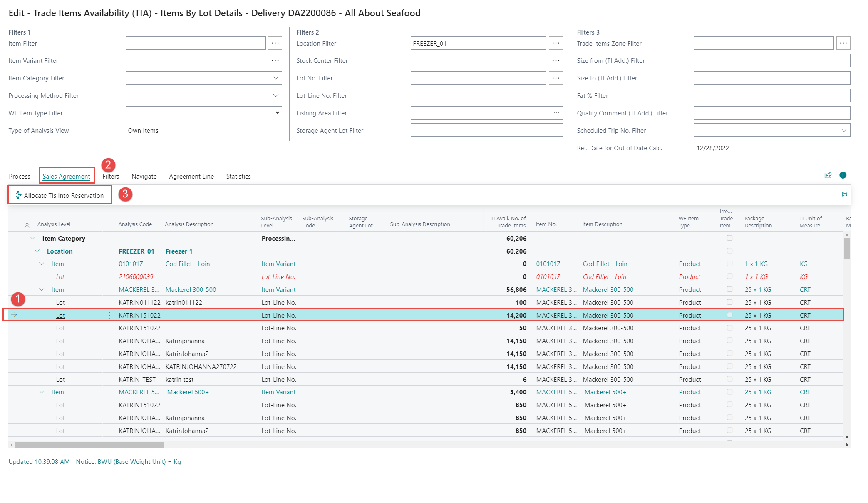
Task: Open Location Filter lookup ellipsis button
Action: (556, 43)
